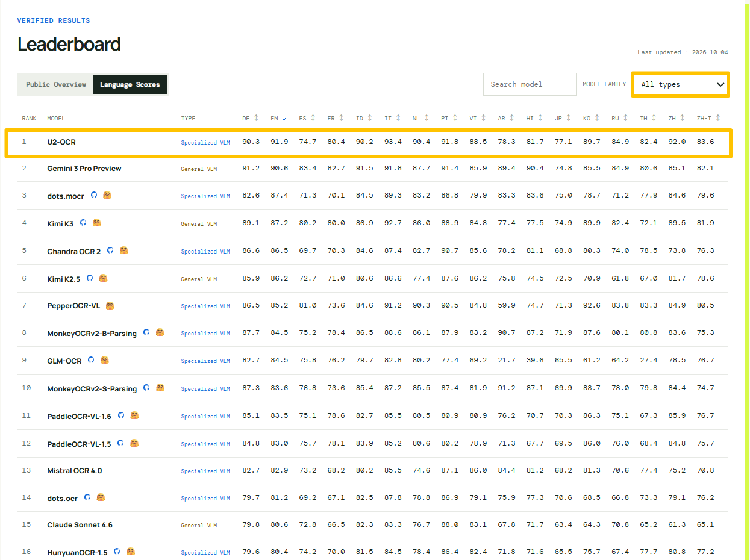Select the Gemini 3 Pro Preview model name

coord(84,169)
